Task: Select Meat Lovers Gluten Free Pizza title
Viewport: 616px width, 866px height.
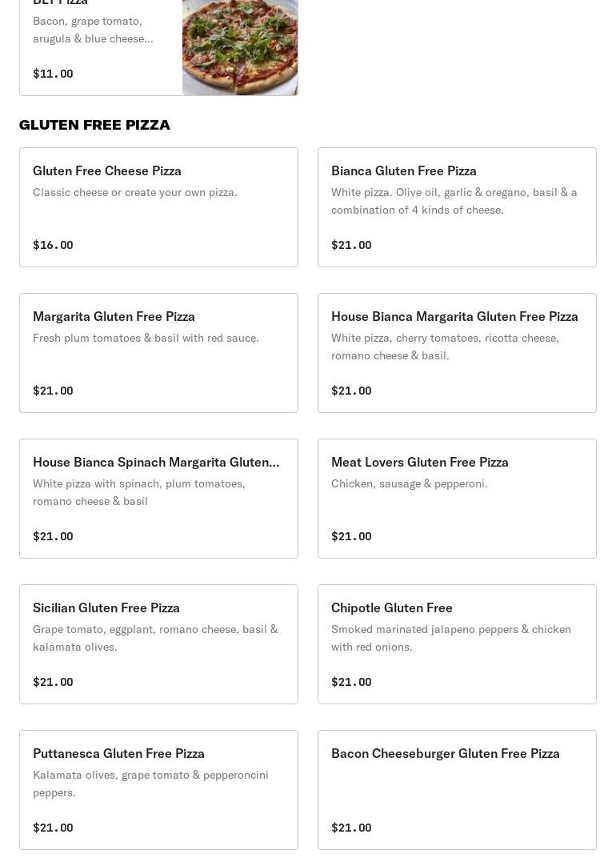Action: pyautogui.click(x=419, y=462)
